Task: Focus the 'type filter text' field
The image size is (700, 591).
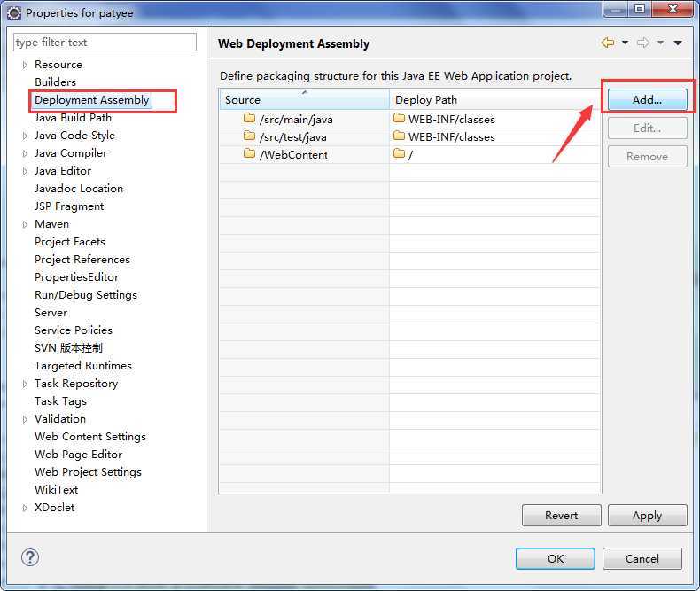Action: pyautogui.click(x=105, y=43)
